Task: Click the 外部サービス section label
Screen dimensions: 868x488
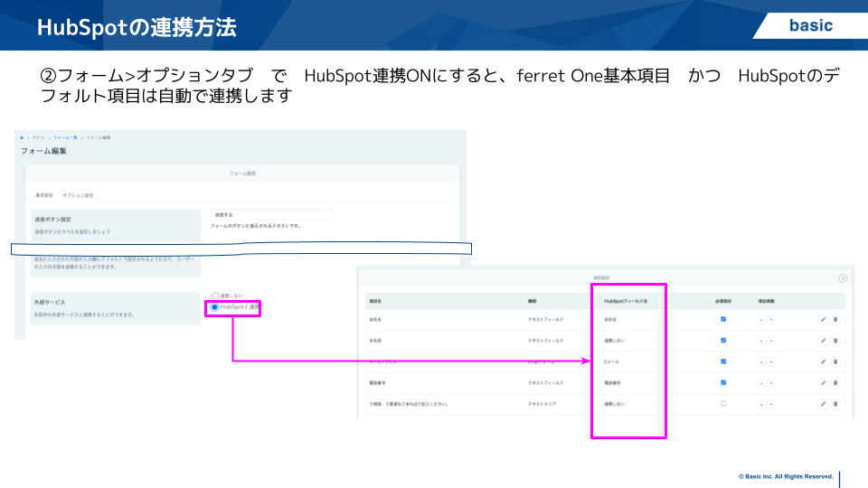Action: click(49, 303)
